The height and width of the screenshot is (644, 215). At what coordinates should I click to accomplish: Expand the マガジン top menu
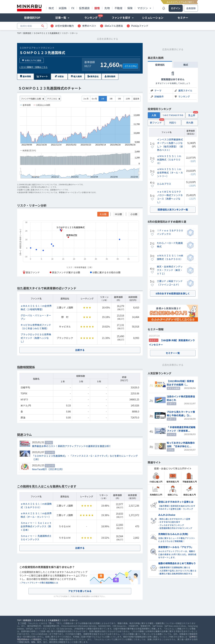coord(144,8)
